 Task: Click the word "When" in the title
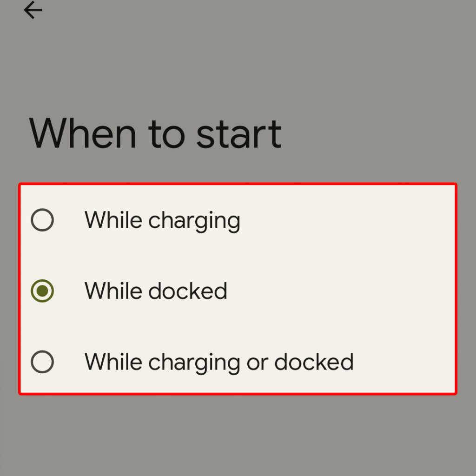(83, 134)
